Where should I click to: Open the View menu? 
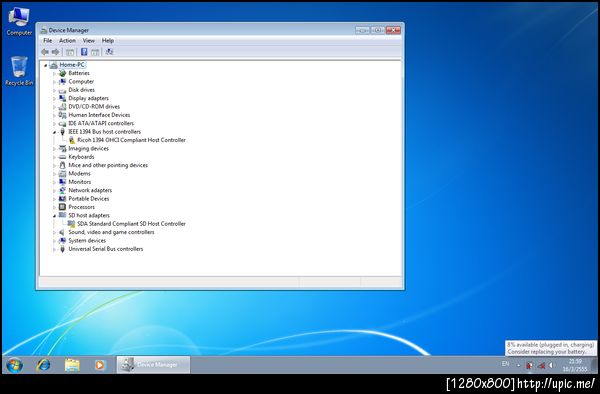[89, 41]
